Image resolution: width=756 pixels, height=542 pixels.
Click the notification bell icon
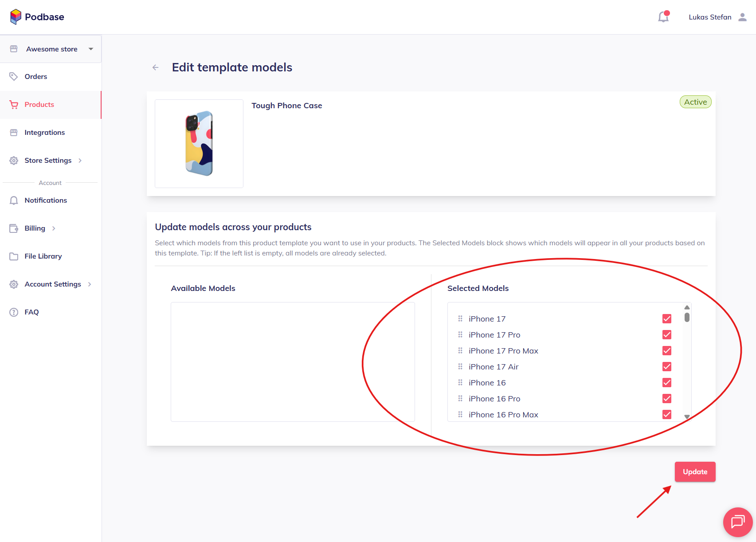pyautogui.click(x=663, y=17)
